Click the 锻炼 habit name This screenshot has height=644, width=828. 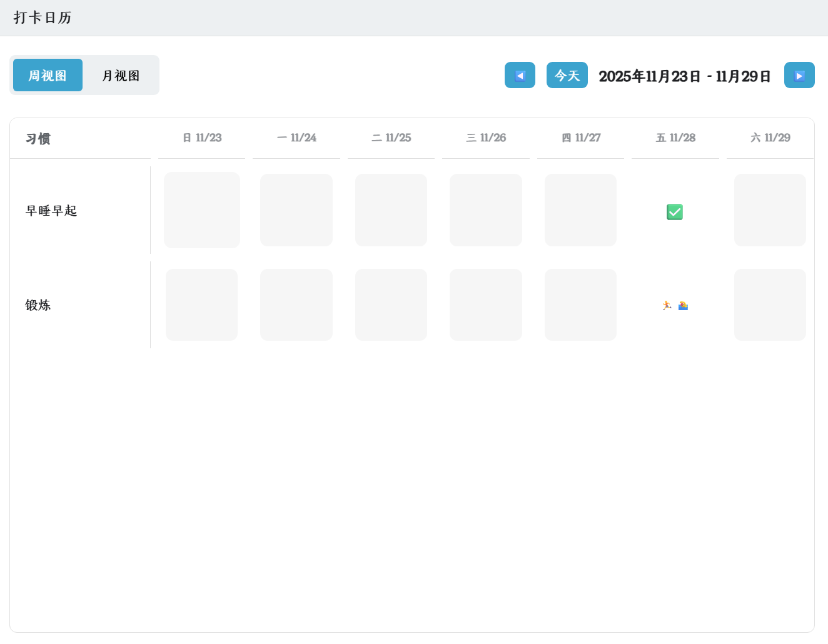38,305
